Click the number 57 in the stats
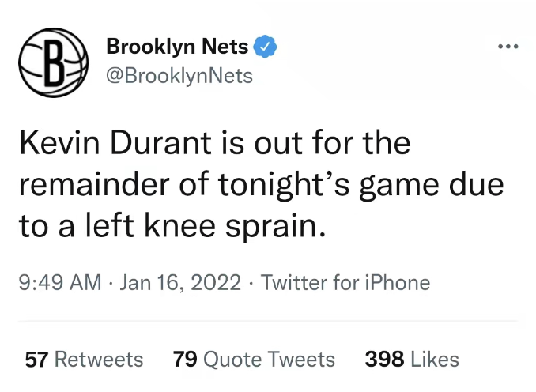Image resolution: width=536 pixels, height=392 pixels. point(36,360)
